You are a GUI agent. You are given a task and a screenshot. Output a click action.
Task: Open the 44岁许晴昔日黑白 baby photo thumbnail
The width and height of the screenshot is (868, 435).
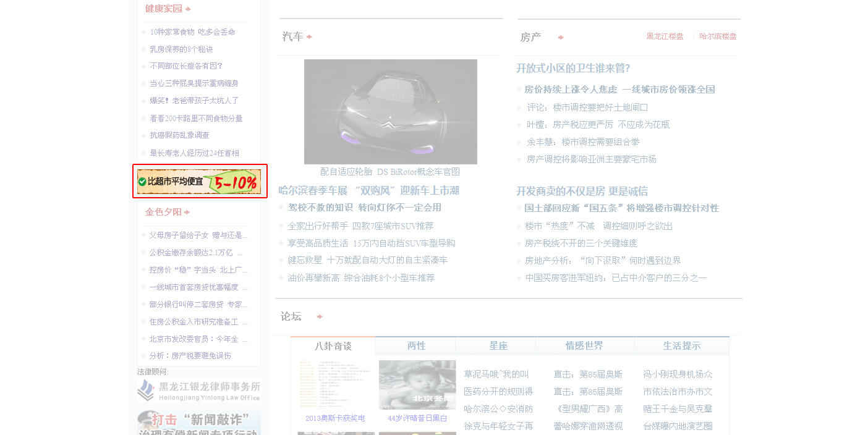coord(417,385)
